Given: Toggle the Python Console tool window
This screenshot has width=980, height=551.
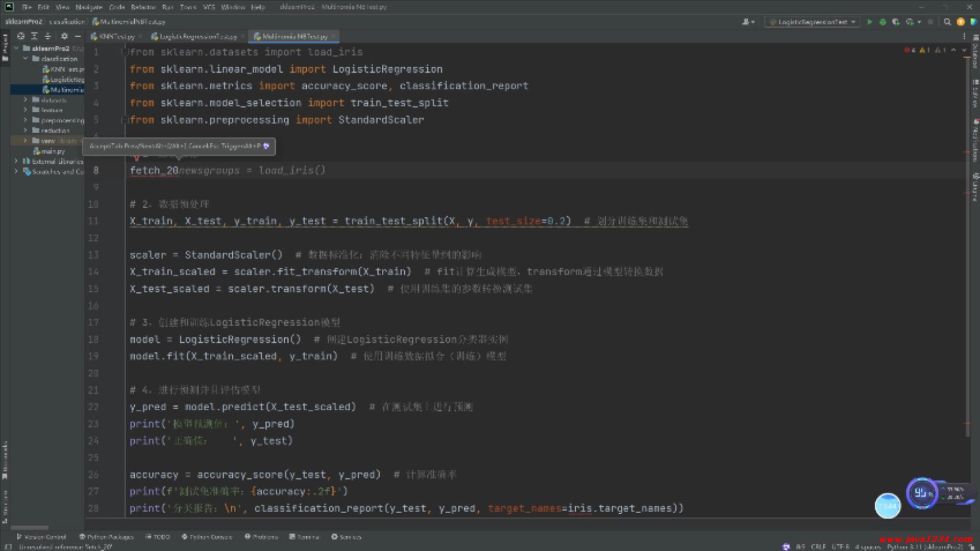Looking at the screenshot, I should point(207,537).
